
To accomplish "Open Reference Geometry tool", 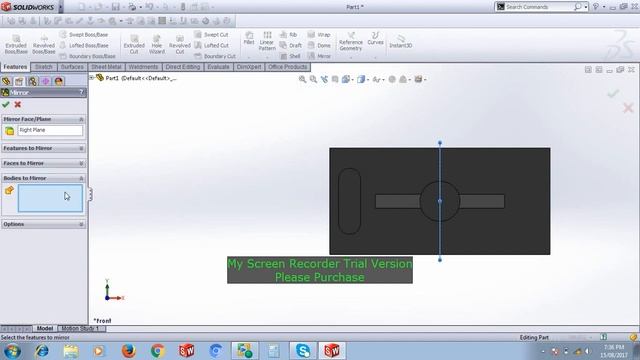I will [351, 41].
